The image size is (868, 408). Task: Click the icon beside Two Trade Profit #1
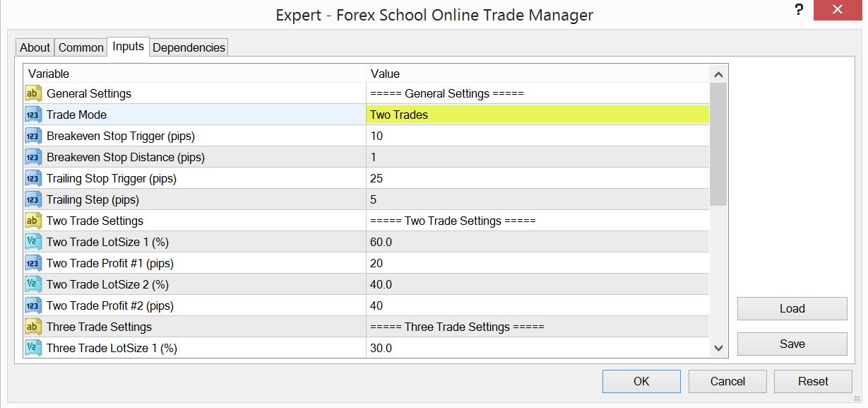pyautogui.click(x=33, y=263)
